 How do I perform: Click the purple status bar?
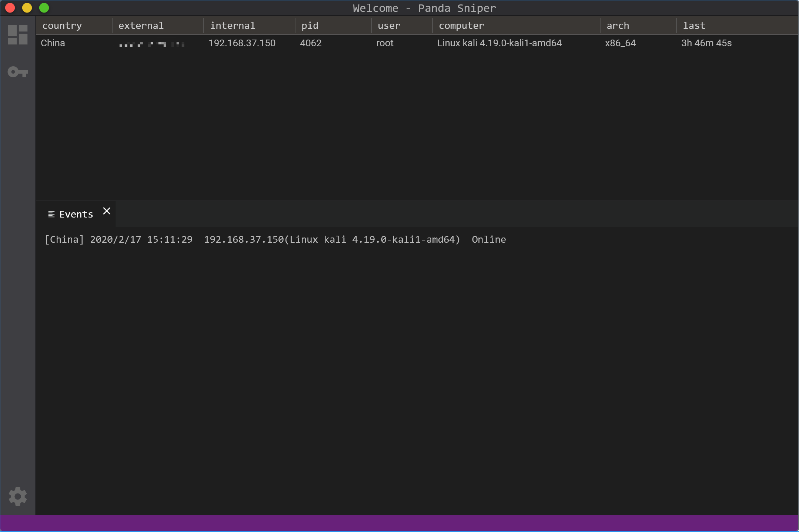(399, 523)
